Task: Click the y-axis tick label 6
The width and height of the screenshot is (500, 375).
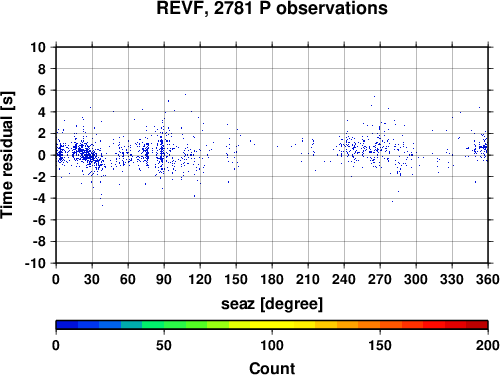Action: coord(42,90)
